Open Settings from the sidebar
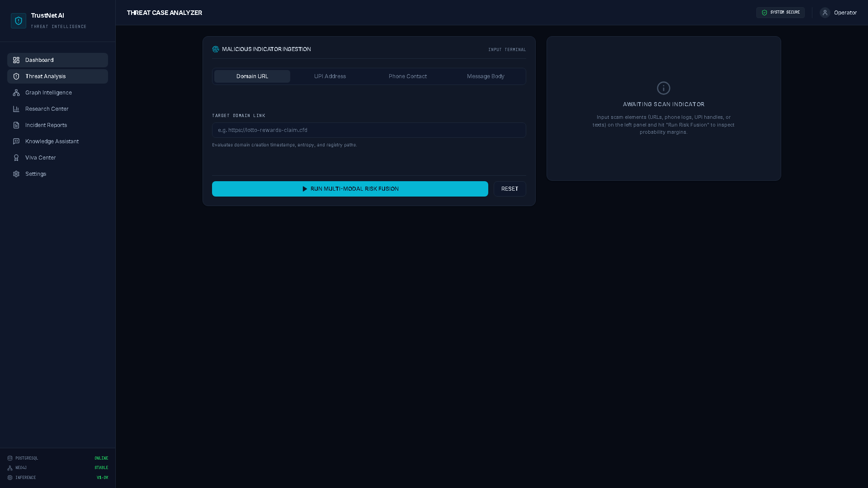The width and height of the screenshot is (868, 488). (x=57, y=174)
